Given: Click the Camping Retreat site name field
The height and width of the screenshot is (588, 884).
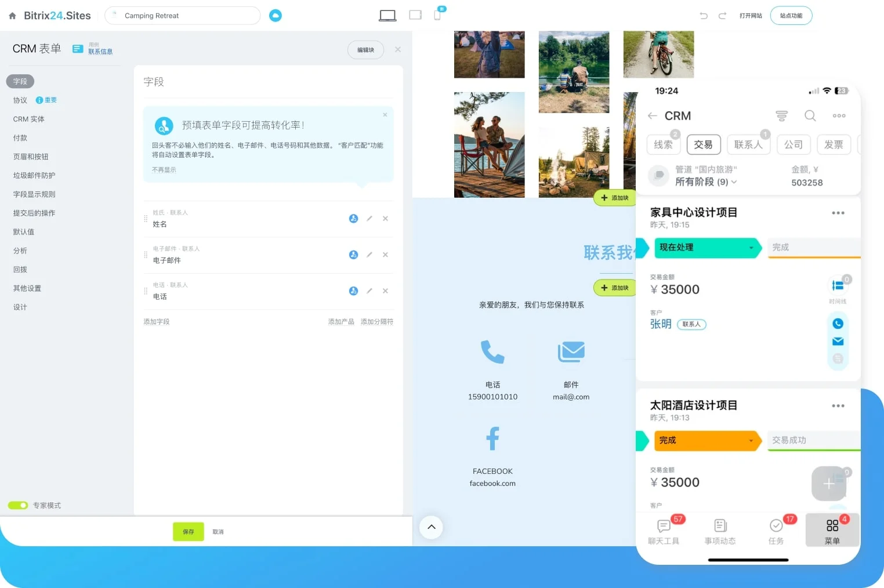Looking at the screenshot, I should pos(182,16).
